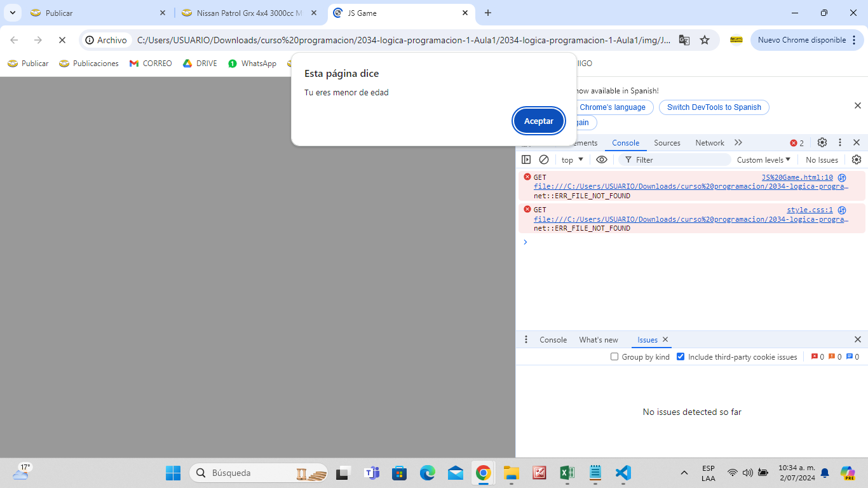
Task: Switch to the Nissan Patrol Grx browser tab
Action: (x=249, y=13)
